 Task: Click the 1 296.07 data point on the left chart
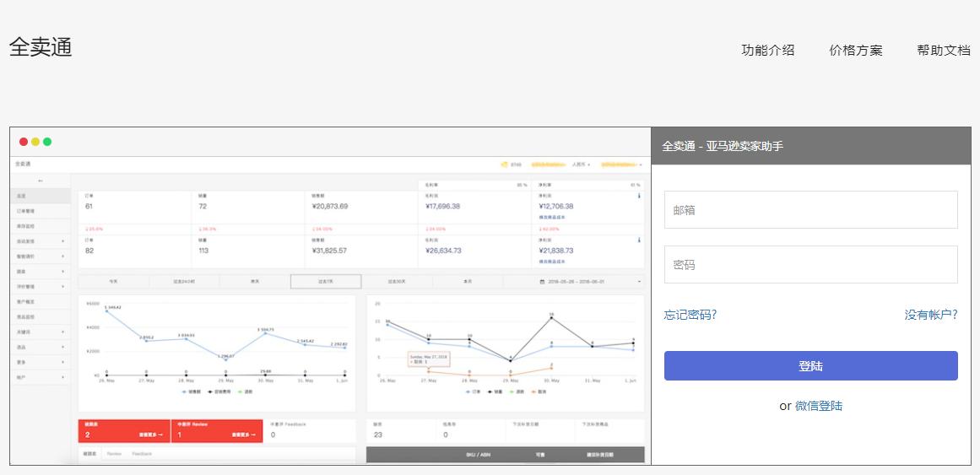click(x=225, y=360)
